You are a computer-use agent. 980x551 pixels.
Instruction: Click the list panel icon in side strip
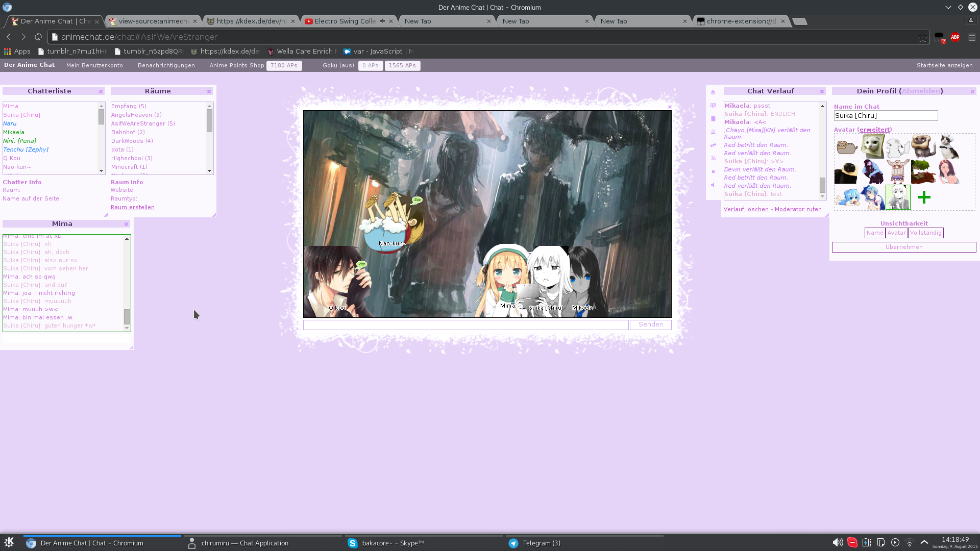(713, 119)
